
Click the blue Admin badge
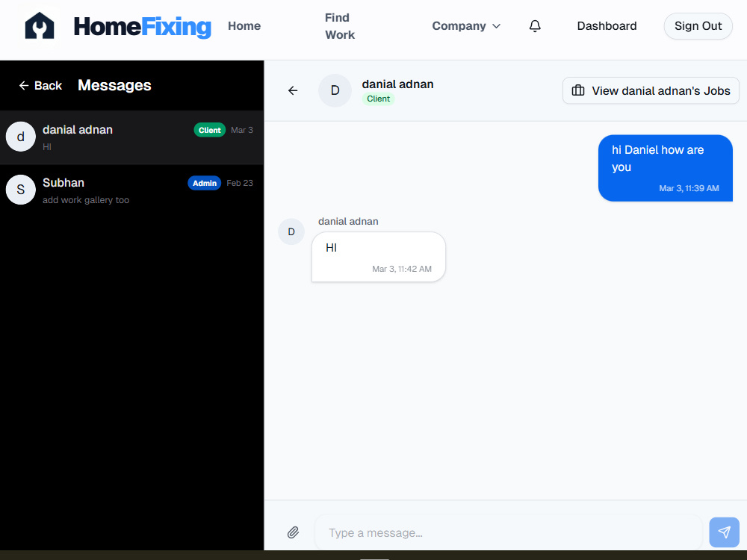coord(205,184)
